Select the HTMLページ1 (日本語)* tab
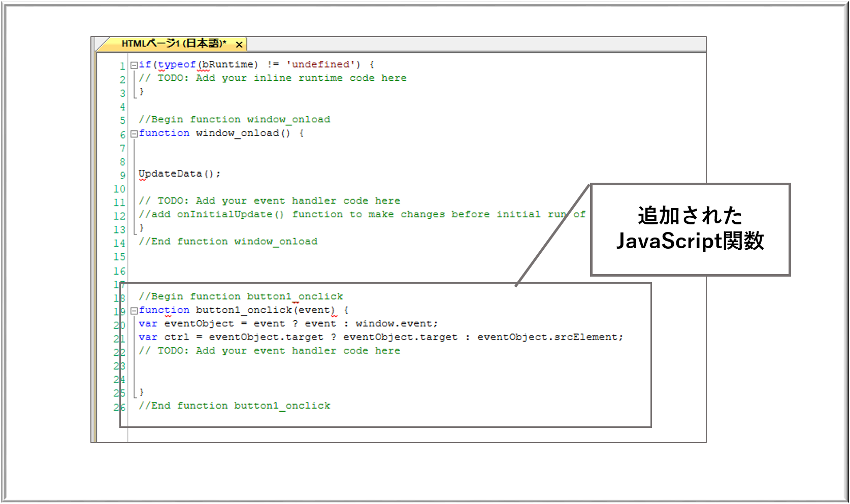The image size is (850, 504). 174,44
